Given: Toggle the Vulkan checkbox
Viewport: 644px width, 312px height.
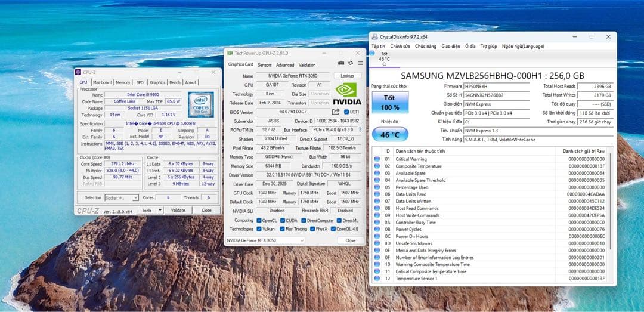Looking at the screenshot, I should click(x=259, y=229).
